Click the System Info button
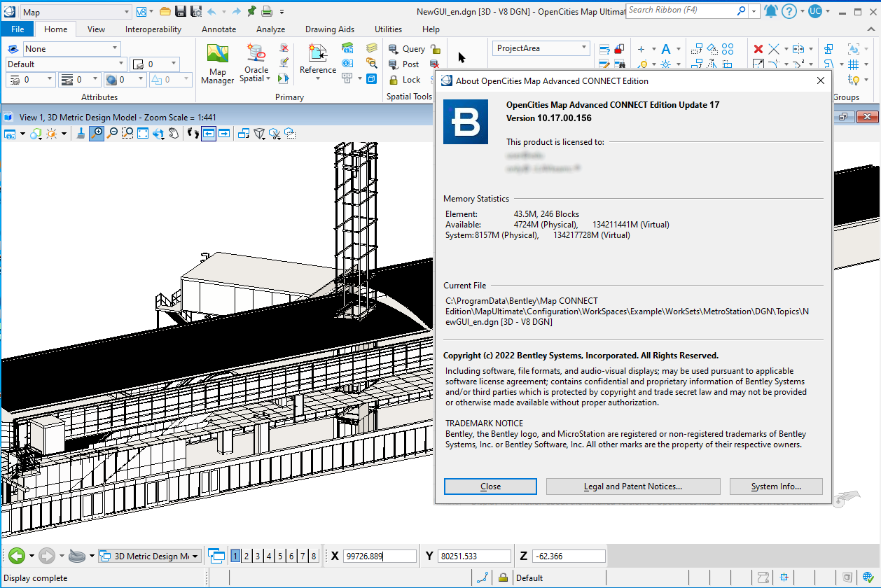 [776, 486]
